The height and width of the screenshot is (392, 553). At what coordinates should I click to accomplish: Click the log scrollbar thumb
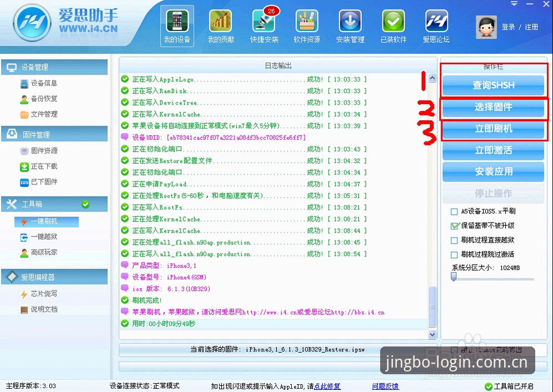pos(432,306)
